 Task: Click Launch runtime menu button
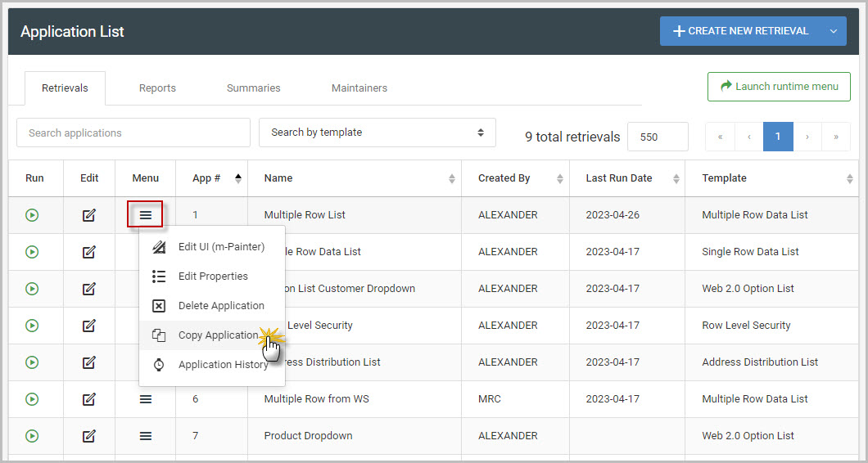[x=778, y=87]
